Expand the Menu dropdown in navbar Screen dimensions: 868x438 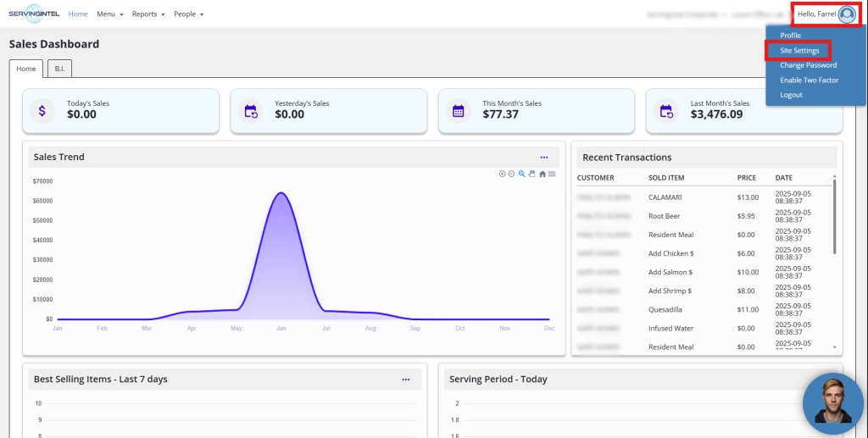click(x=109, y=14)
